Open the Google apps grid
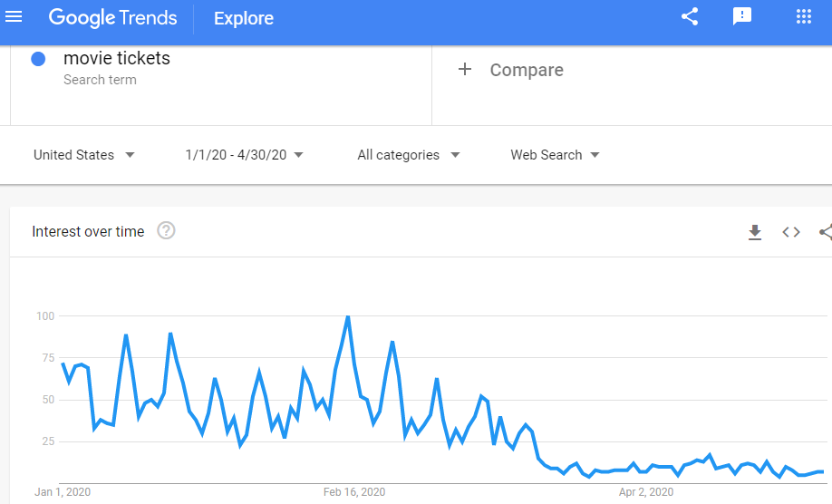This screenshot has width=832, height=504. 804,17
